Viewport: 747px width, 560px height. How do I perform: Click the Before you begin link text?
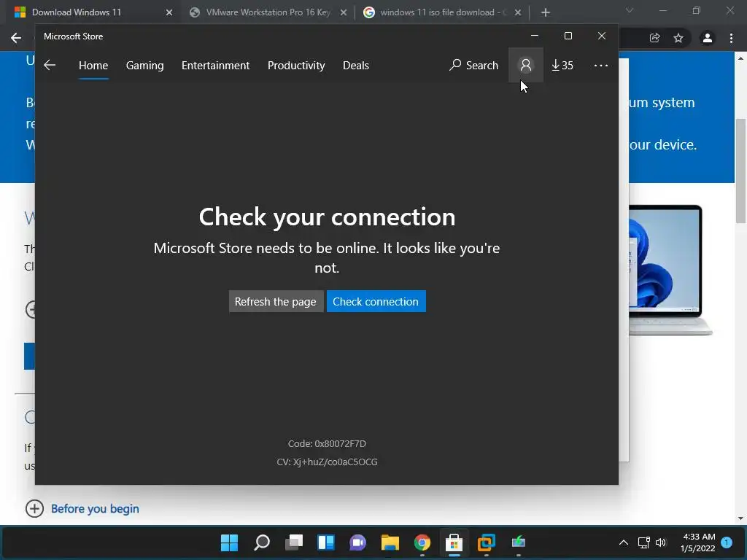pyautogui.click(x=95, y=508)
